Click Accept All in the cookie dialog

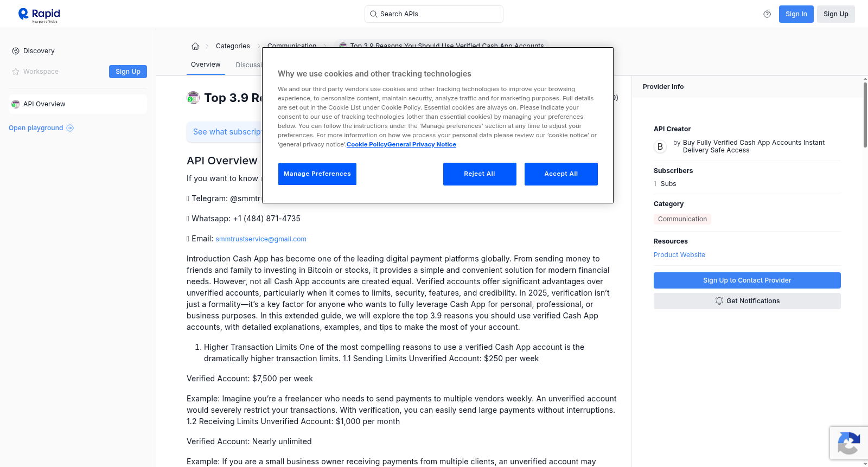pyautogui.click(x=561, y=174)
